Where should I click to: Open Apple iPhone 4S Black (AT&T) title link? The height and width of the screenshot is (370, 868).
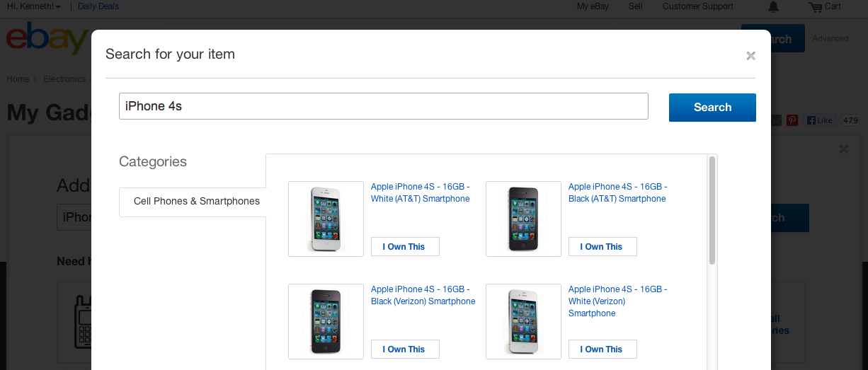pyautogui.click(x=618, y=193)
